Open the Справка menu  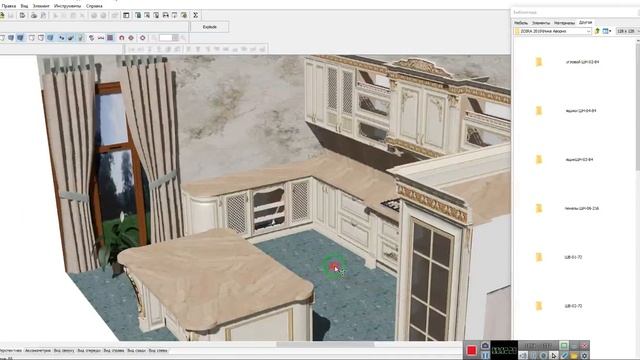pos(94,6)
